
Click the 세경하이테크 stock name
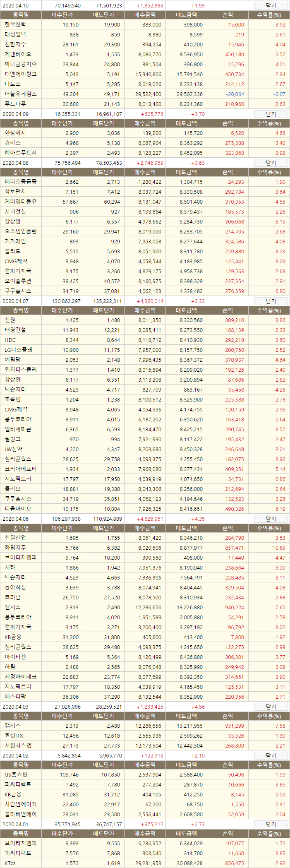pos(20,677)
